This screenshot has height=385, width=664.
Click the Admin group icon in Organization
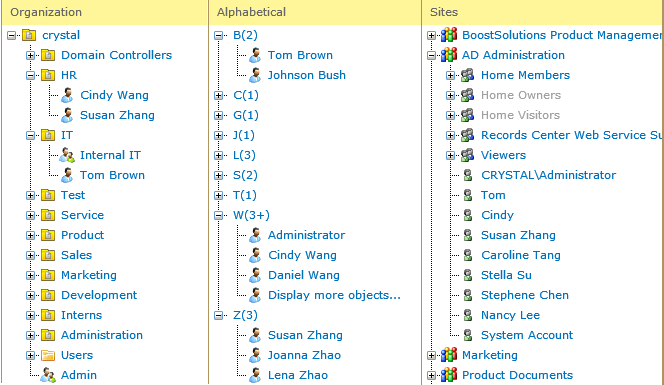(48, 375)
